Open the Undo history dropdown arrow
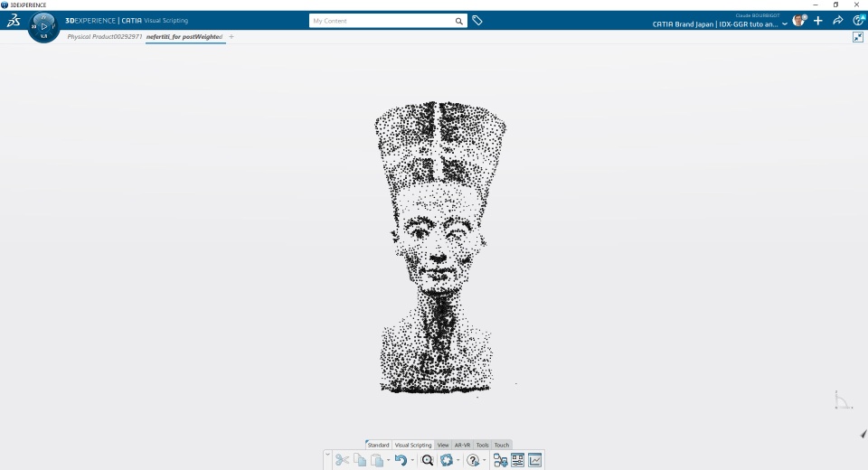868x470 pixels. pos(412,461)
